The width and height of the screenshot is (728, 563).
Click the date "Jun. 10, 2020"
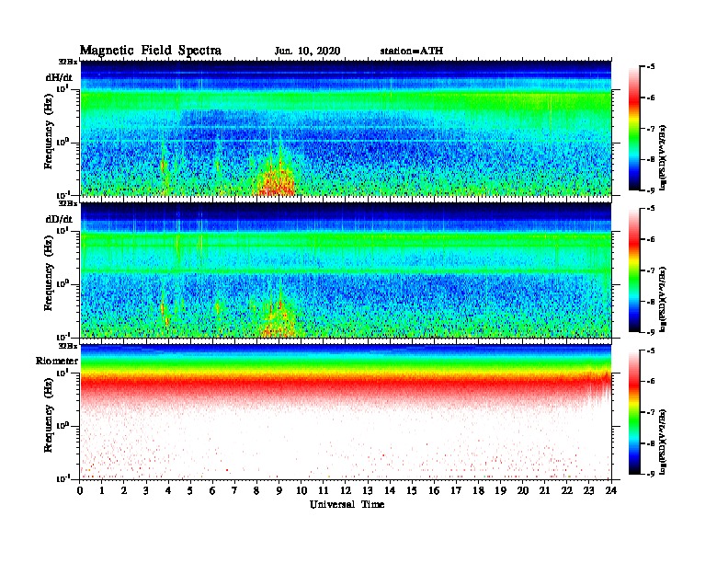(307, 52)
